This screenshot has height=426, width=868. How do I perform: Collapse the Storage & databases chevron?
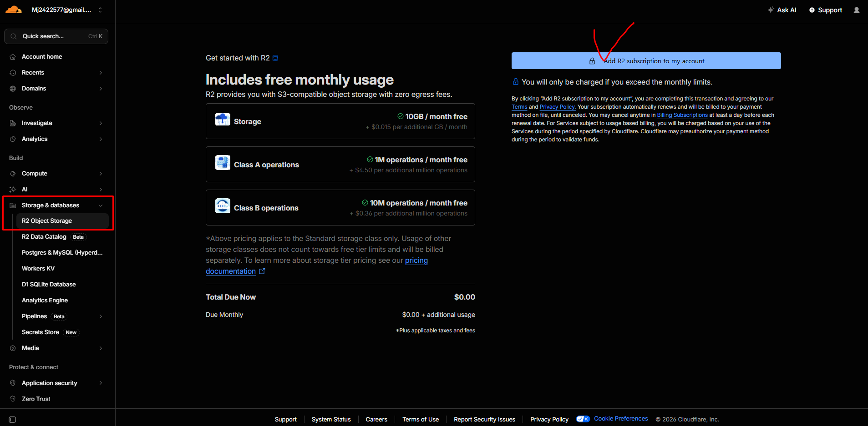pyautogui.click(x=101, y=205)
